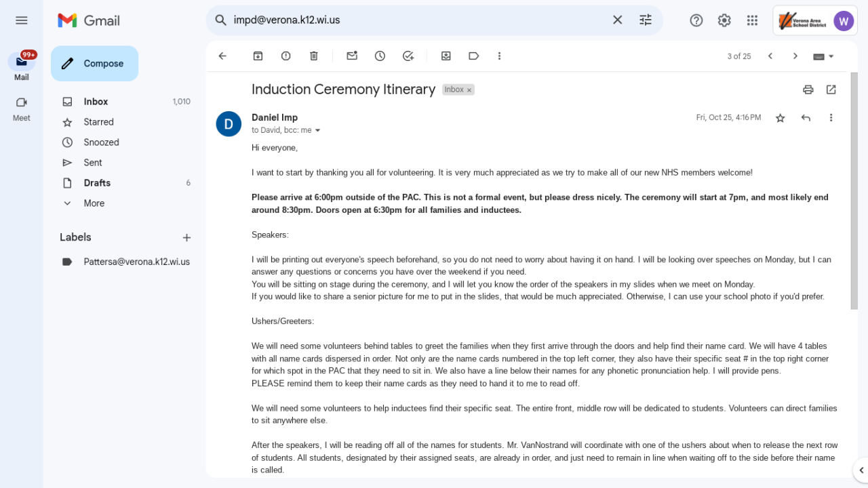Click the email scrollbar
The height and width of the screenshot is (488, 868).
[x=854, y=203]
